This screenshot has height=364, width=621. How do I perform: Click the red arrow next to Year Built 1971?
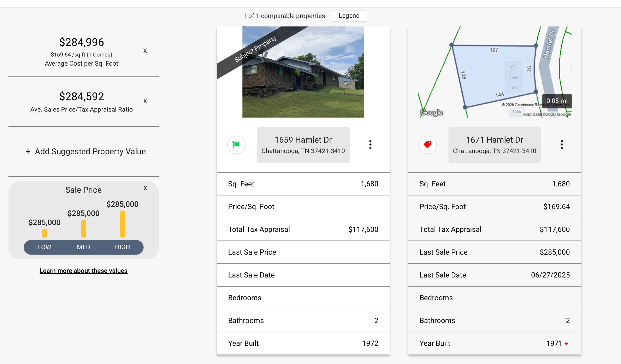[566, 344]
